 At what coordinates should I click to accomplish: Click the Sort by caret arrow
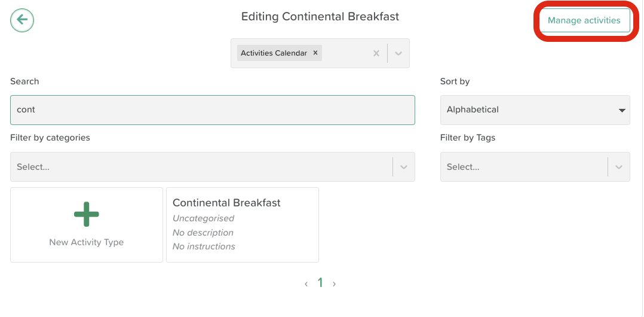tap(622, 111)
